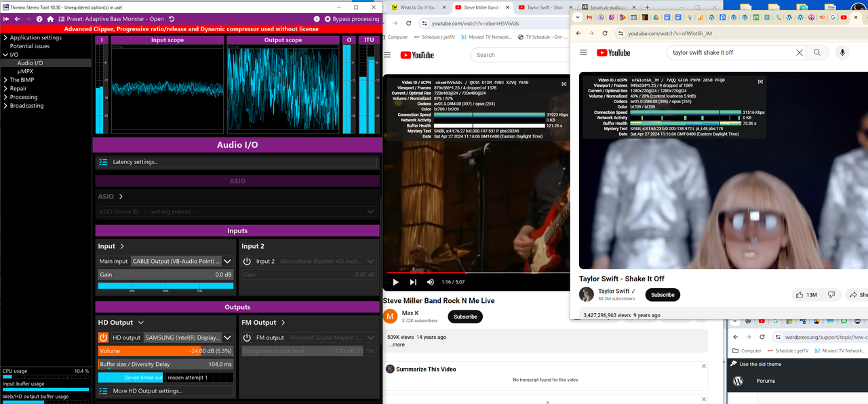Screen dimensions: 868x404
Task: Adjust the input Gain slider
Action: click(165, 275)
